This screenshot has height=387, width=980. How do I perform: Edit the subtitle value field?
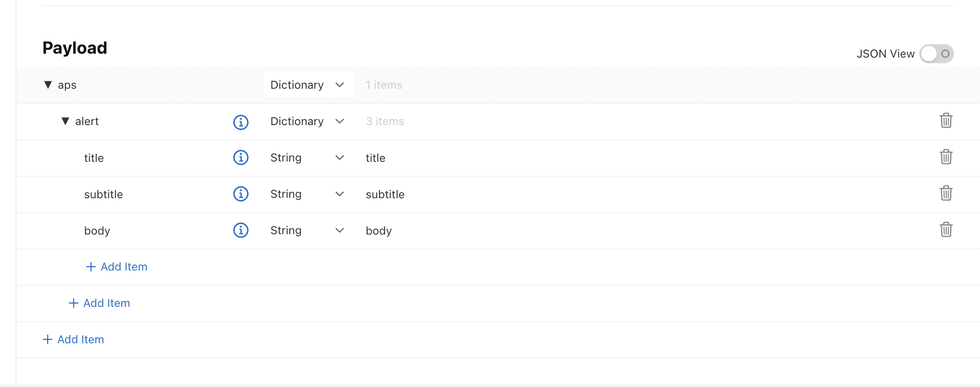[646, 194]
